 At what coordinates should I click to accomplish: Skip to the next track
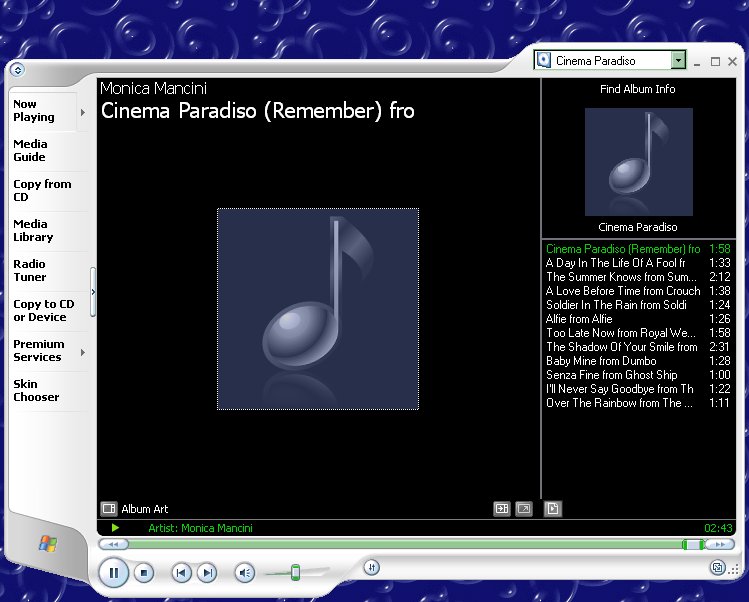(x=207, y=573)
